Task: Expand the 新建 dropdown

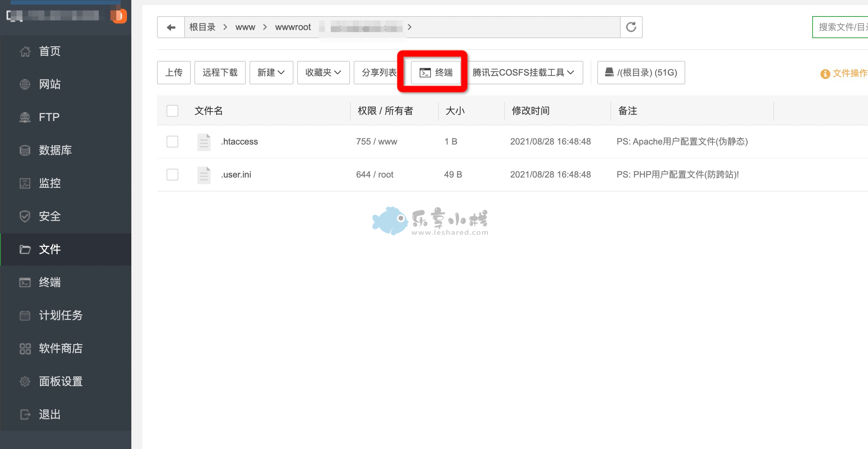Action: pyautogui.click(x=271, y=73)
